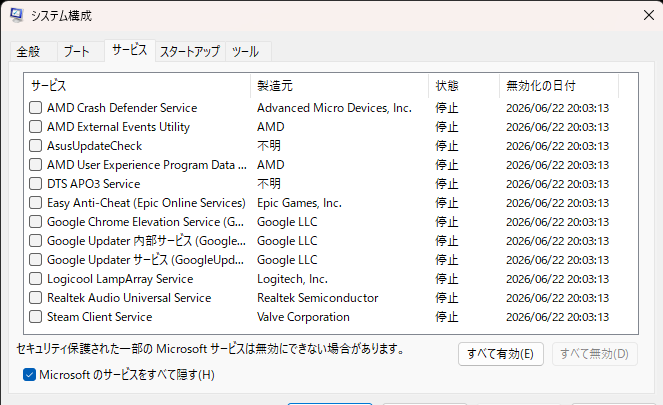Sort by the 状態 column header
The width and height of the screenshot is (663, 405).
pos(464,86)
